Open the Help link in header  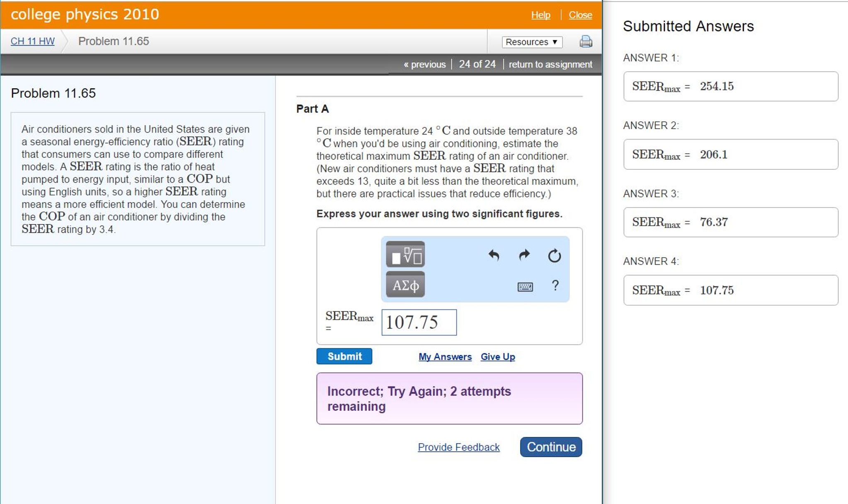pyautogui.click(x=540, y=15)
